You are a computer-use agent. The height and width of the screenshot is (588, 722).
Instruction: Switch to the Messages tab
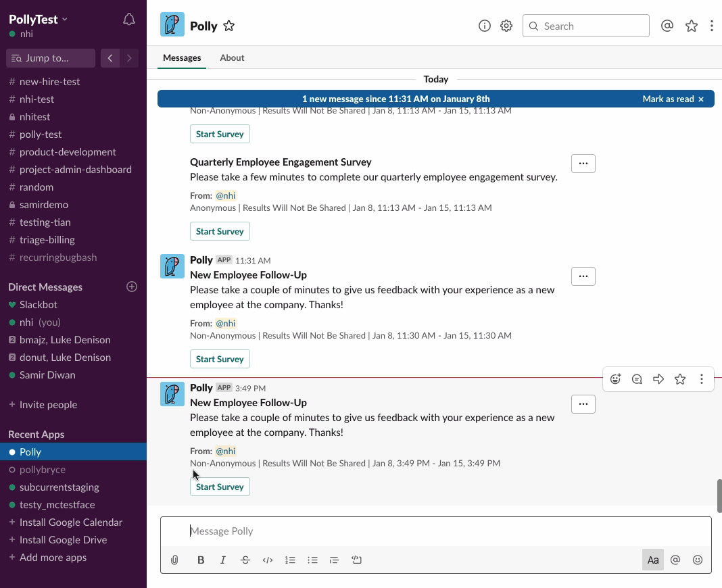[x=182, y=58]
